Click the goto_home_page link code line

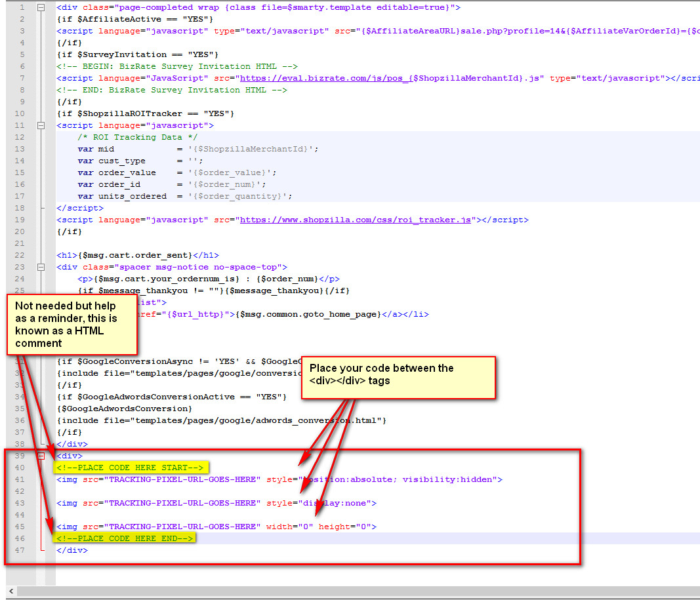(x=282, y=315)
